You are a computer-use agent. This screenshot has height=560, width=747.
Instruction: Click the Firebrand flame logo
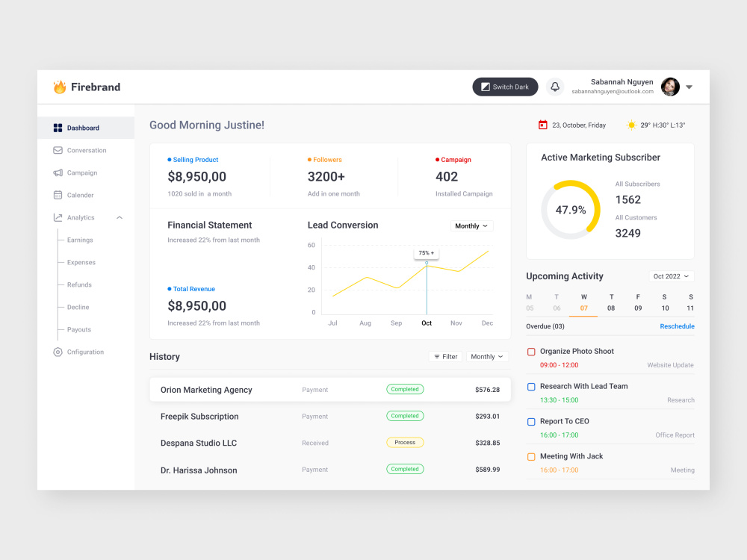[60, 87]
